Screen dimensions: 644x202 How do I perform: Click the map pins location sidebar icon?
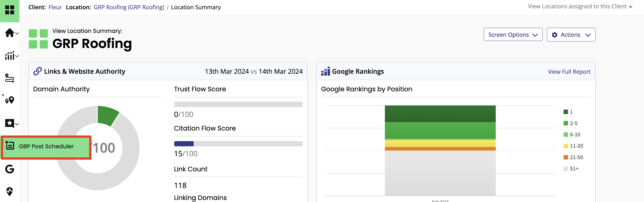tap(10, 100)
